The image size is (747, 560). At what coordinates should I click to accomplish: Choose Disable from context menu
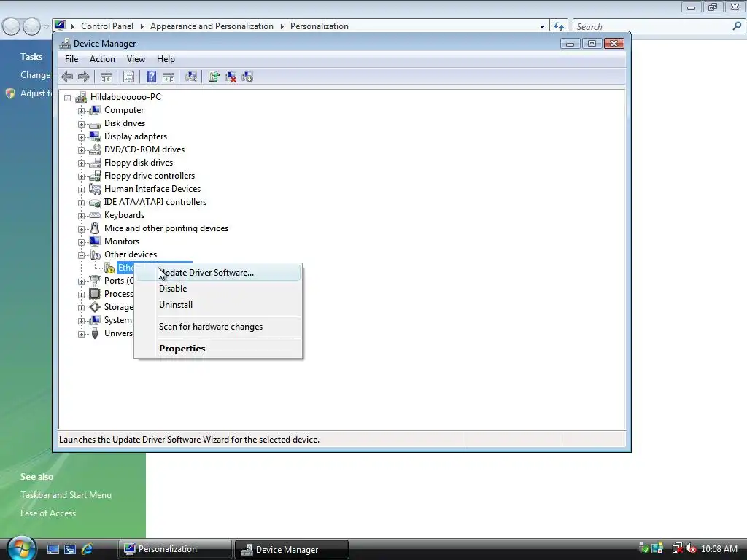218,289
